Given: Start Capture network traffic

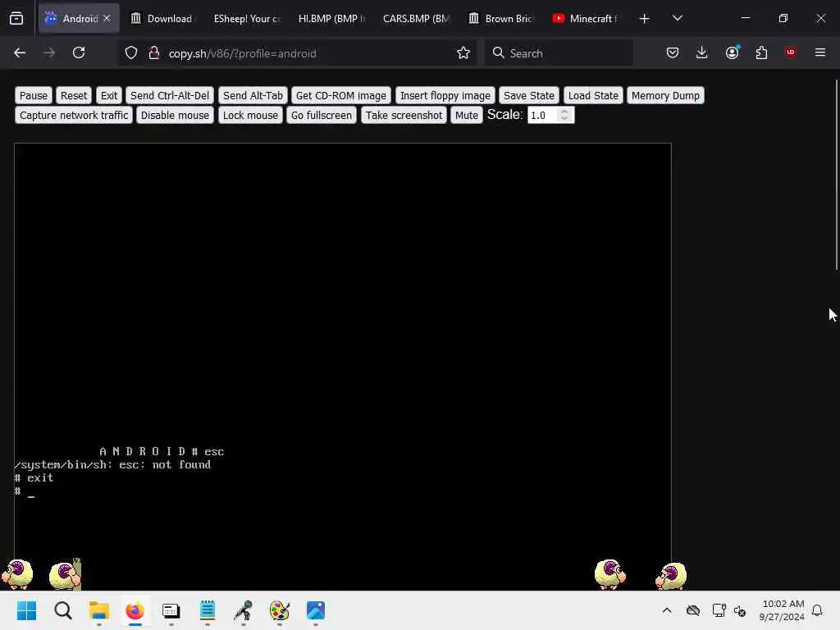Looking at the screenshot, I should 74,115.
